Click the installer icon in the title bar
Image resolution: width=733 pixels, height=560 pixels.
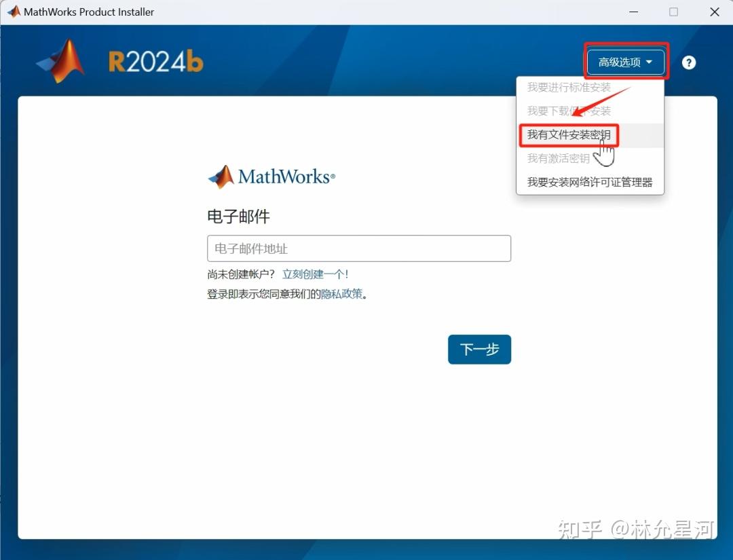13,12
